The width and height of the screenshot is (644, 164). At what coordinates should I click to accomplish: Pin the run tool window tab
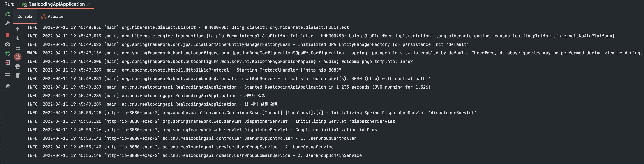pyautogui.click(x=7, y=86)
